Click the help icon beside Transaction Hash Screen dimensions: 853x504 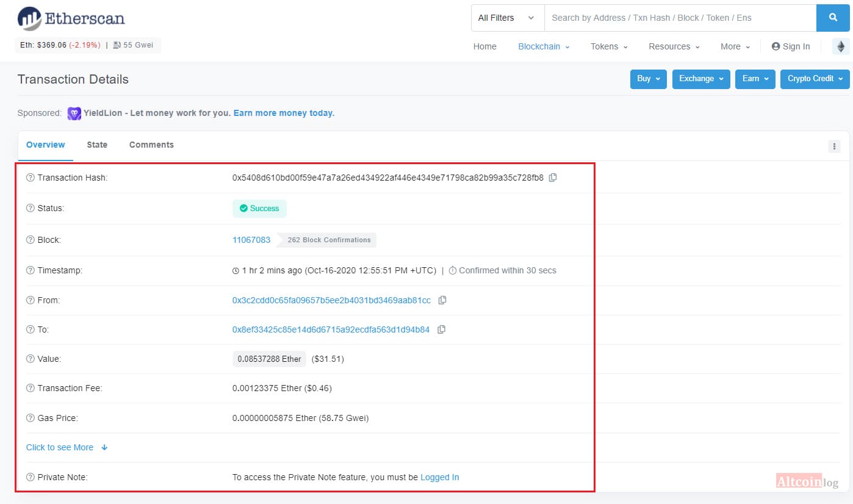click(x=31, y=178)
